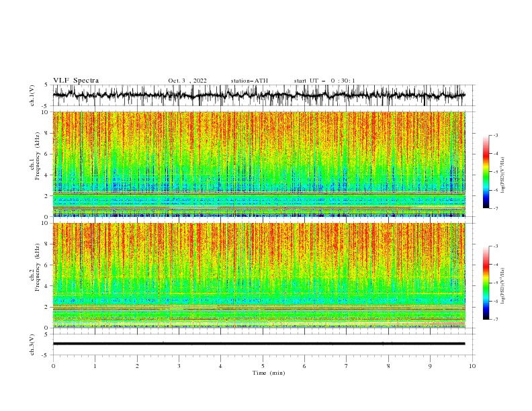Click time axis tick label "6"
This screenshot has width=532, height=411.
304,366
